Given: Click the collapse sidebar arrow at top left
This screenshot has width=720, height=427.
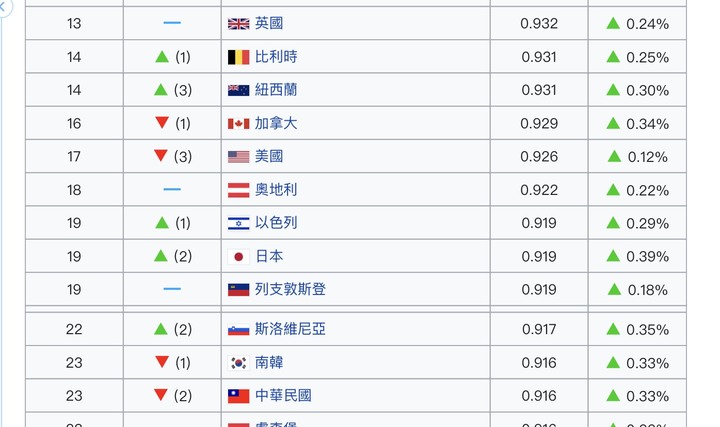Looking at the screenshot, I should pos(4,6).
